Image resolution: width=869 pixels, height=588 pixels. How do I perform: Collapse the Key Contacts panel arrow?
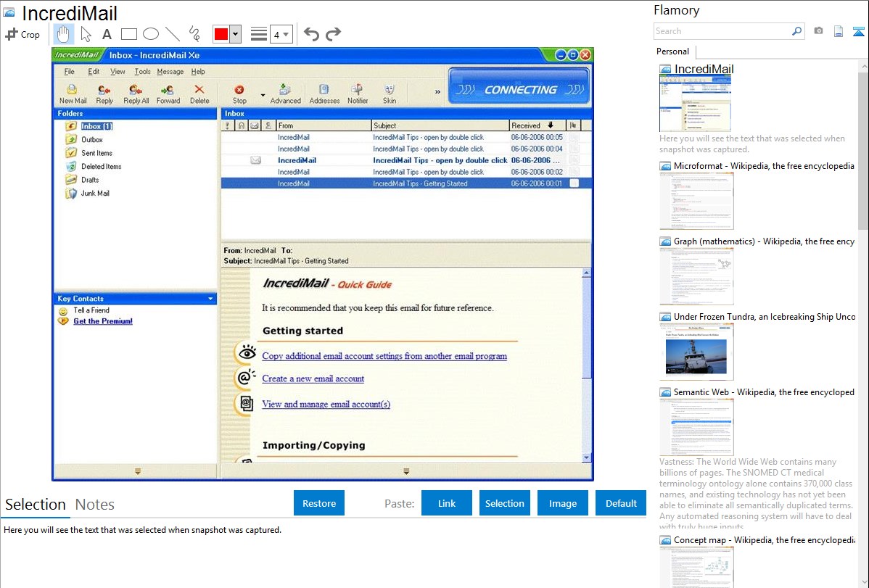coord(210,299)
